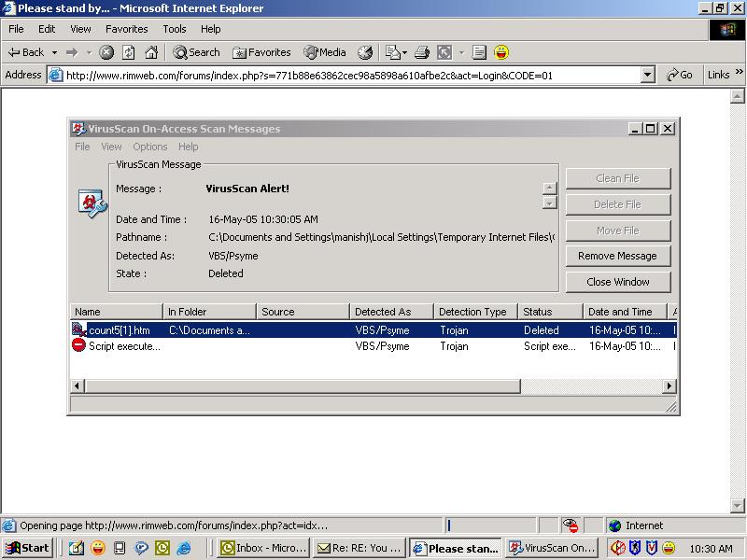The width and height of the screenshot is (747, 560).
Task: Click the horizontal scrollbar thumb in message list
Action: 303,385
